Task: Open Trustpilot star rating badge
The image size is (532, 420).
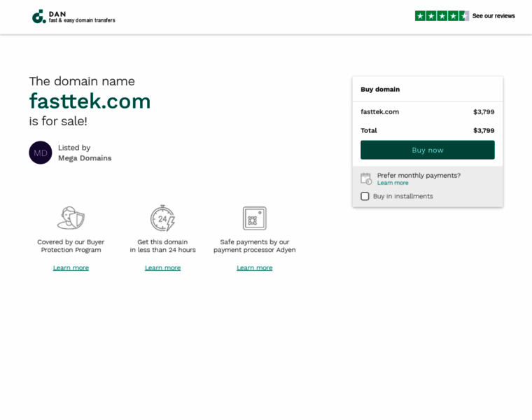Action: [x=442, y=16]
